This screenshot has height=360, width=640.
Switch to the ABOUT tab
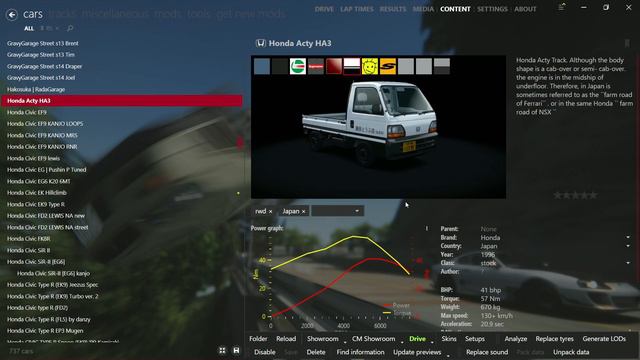(x=525, y=9)
